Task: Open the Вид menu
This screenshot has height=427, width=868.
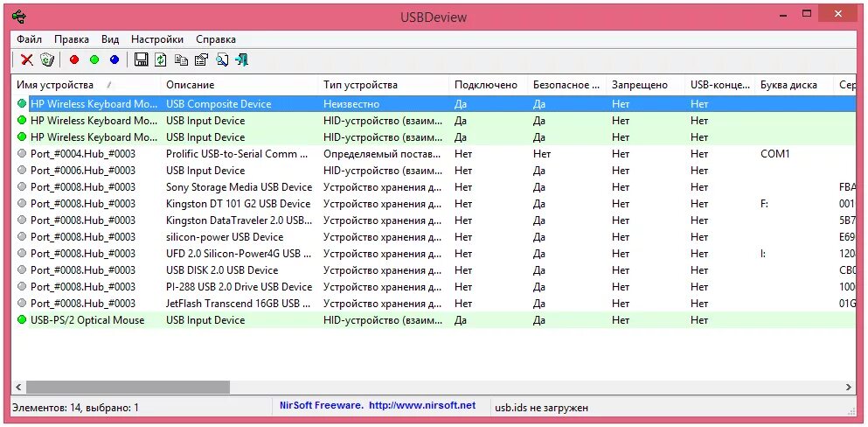Action: point(110,39)
